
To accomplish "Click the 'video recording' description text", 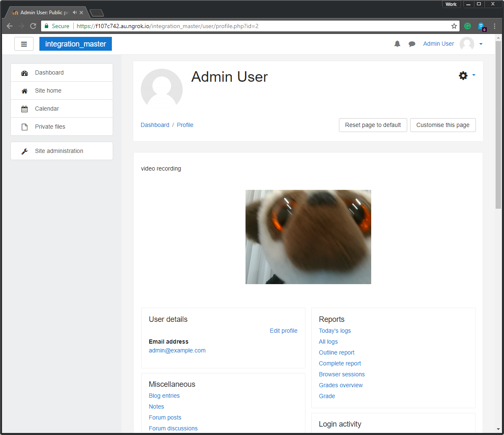I will click(161, 168).
